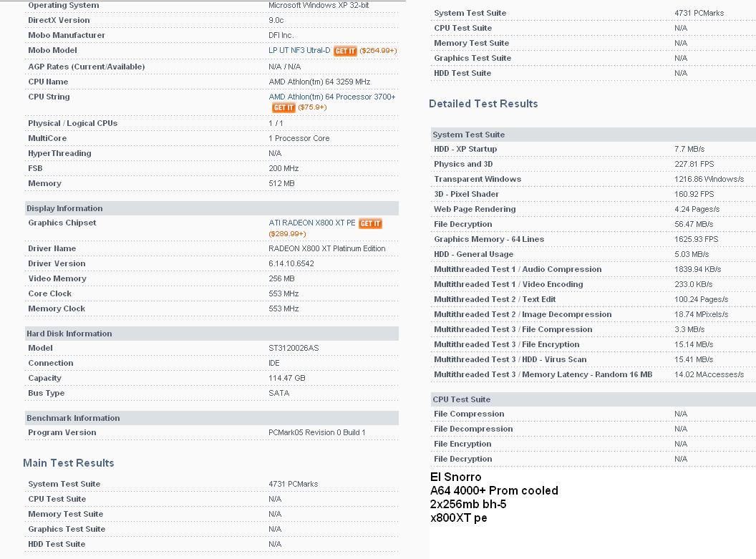Select the HDD - General Usage label
Screen dimensions: 756x559
(473, 254)
